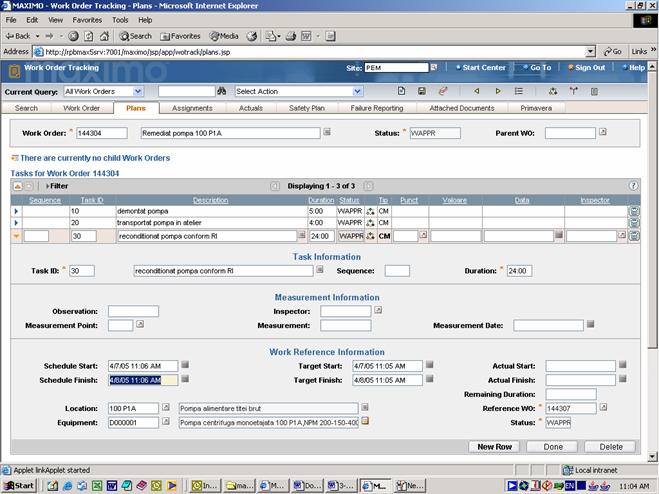Image resolution: width=659 pixels, height=494 pixels.
Task: Switch to the Work Order tab
Action: pos(82,108)
